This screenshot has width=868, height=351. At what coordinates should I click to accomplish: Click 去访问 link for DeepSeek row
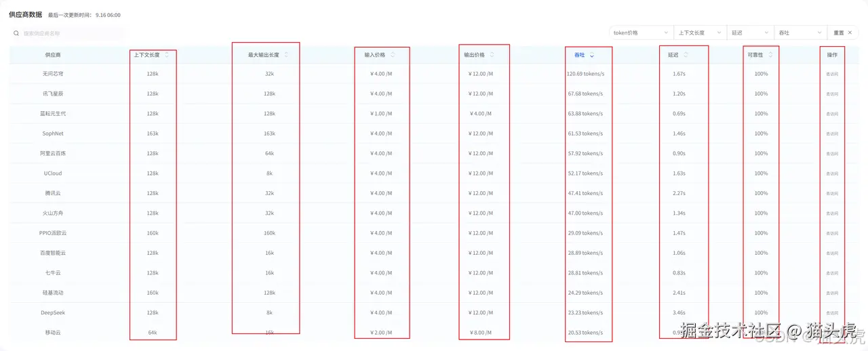click(x=832, y=313)
